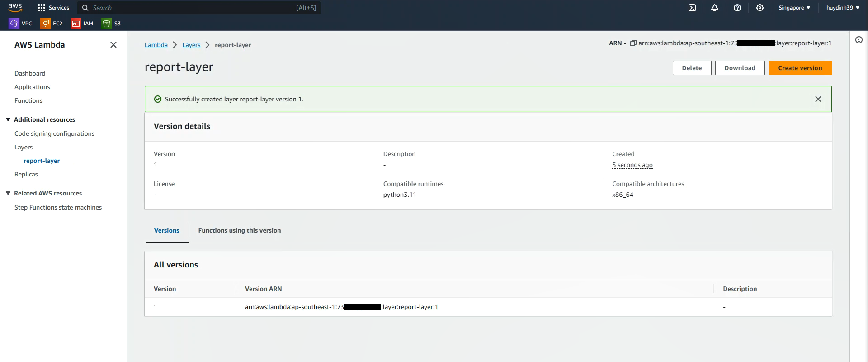Image resolution: width=868 pixels, height=362 pixels.
Task: Switch to Functions using this version tab
Action: tap(240, 230)
